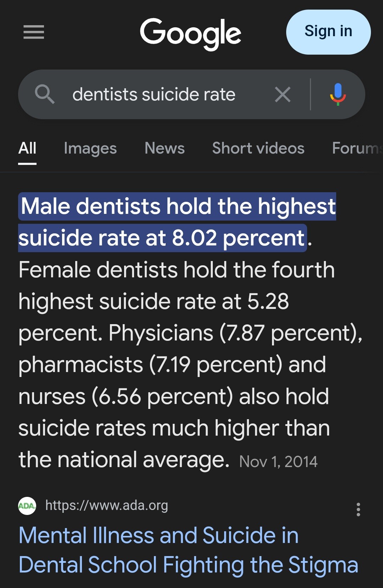The height and width of the screenshot is (588, 383).
Task: Click the ADA site favicon
Action: click(x=27, y=506)
